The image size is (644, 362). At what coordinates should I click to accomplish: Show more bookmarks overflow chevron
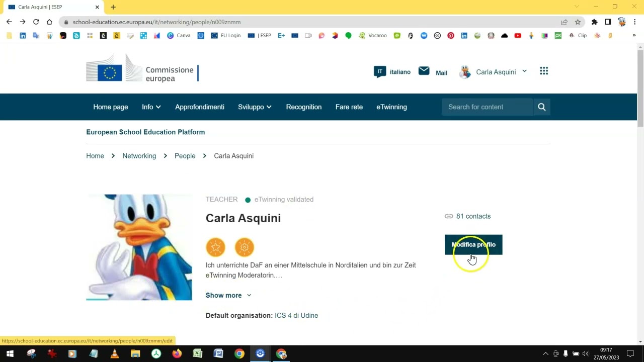(x=634, y=35)
